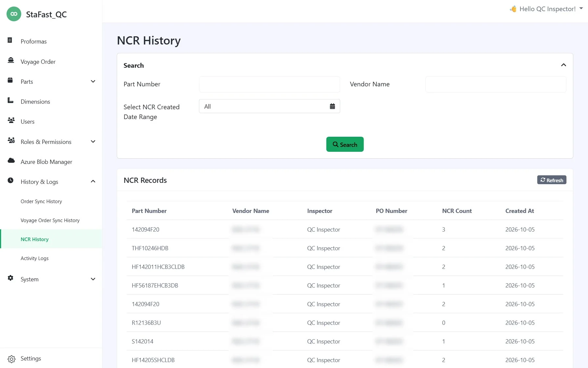Focus the Part Number input field
Image resolution: width=588 pixels, height=368 pixels.
click(x=269, y=84)
